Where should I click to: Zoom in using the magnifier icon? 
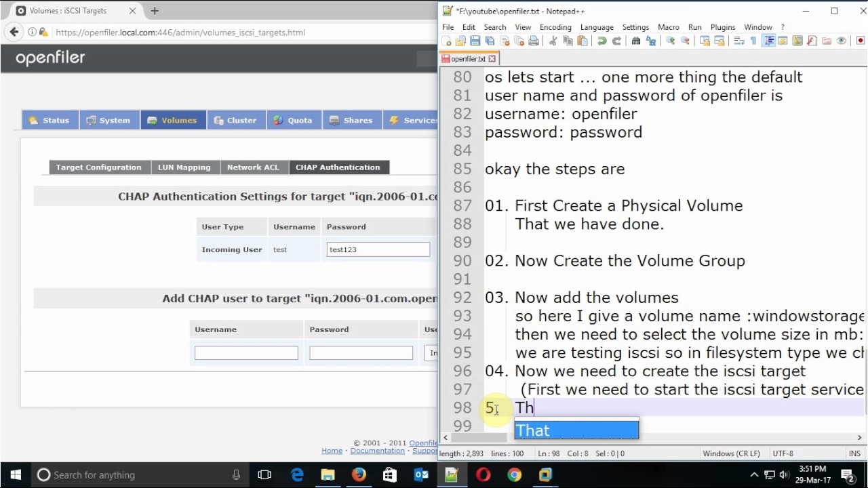[x=670, y=41]
